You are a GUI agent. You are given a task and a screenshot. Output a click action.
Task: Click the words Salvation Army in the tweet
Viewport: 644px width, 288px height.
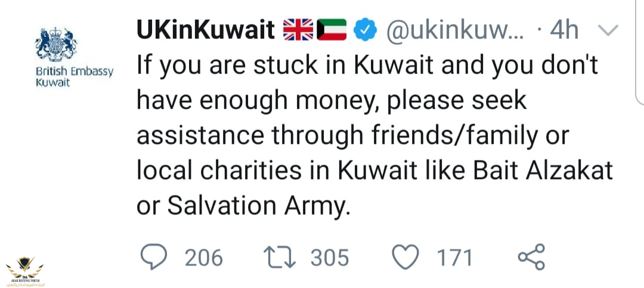tap(254, 206)
